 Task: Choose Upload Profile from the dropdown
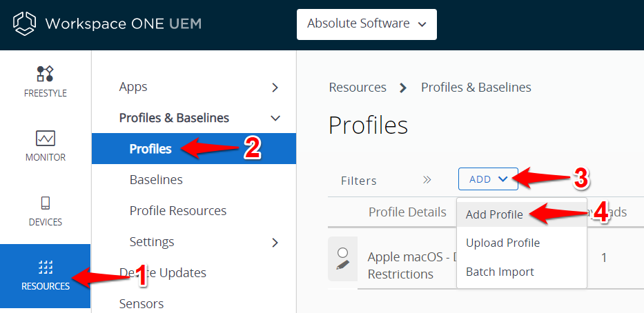[522, 243]
